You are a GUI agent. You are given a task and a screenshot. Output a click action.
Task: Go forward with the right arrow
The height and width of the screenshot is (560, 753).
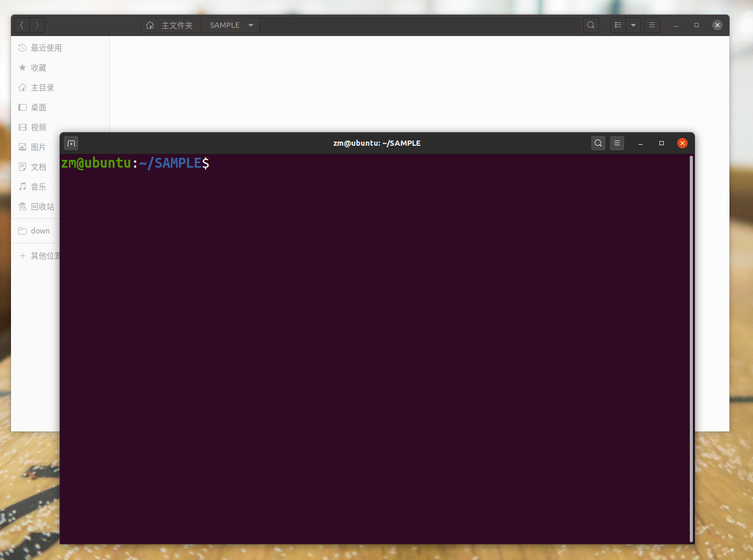tap(37, 25)
